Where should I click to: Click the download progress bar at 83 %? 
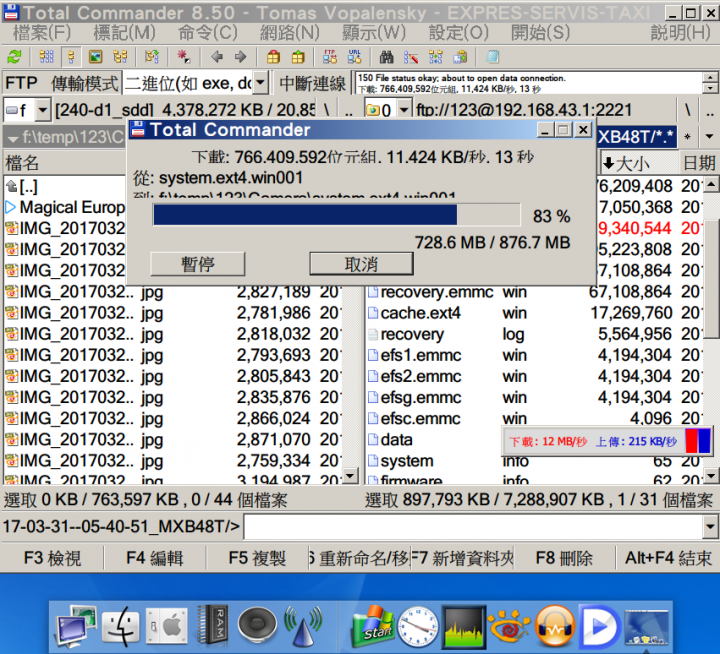337,215
